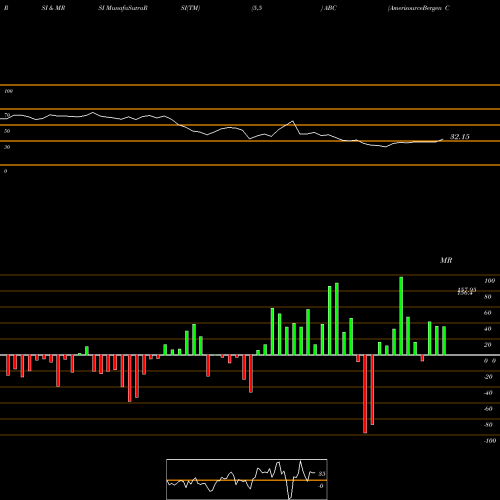Click the -0 label in mini chart
This screenshot has width=500, height=500.
click(321, 486)
